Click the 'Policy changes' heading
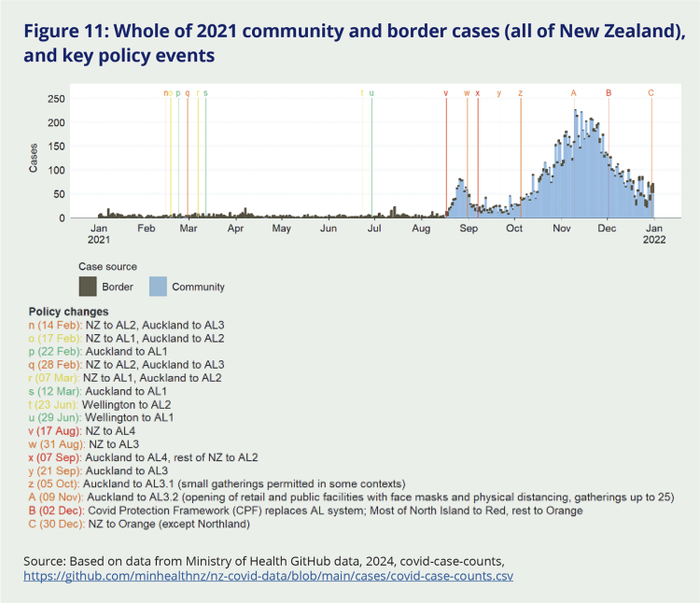This screenshot has height=603, width=700. point(69,312)
